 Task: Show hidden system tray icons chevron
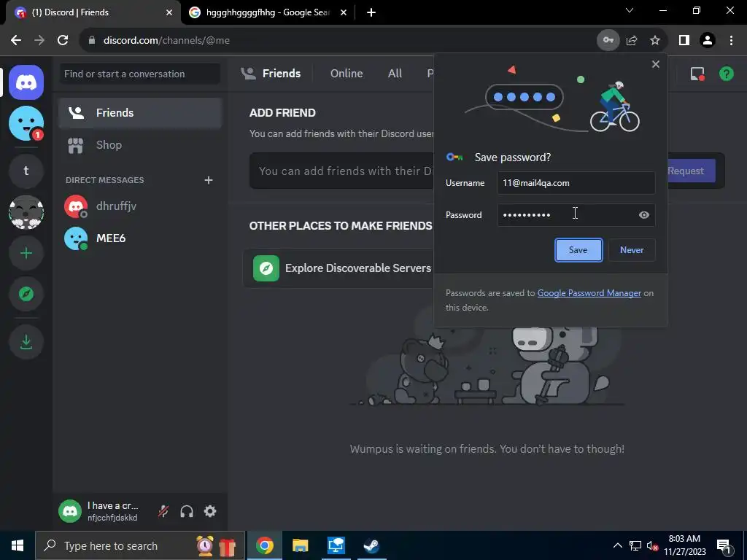(x=617, y=545)
